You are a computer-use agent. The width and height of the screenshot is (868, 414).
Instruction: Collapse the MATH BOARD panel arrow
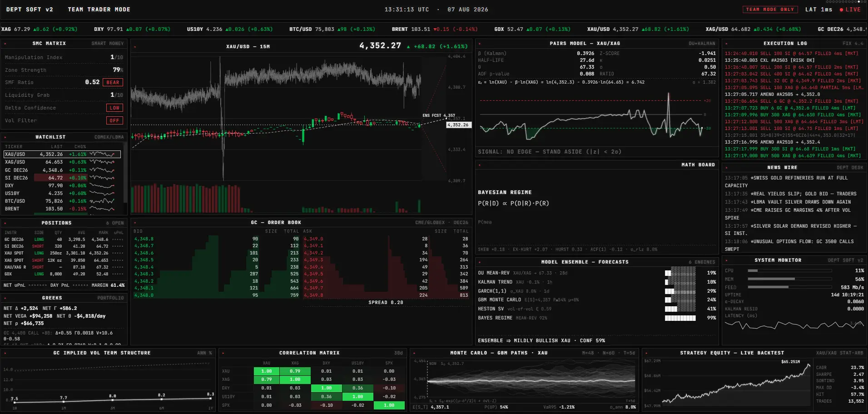coord(480,165)
